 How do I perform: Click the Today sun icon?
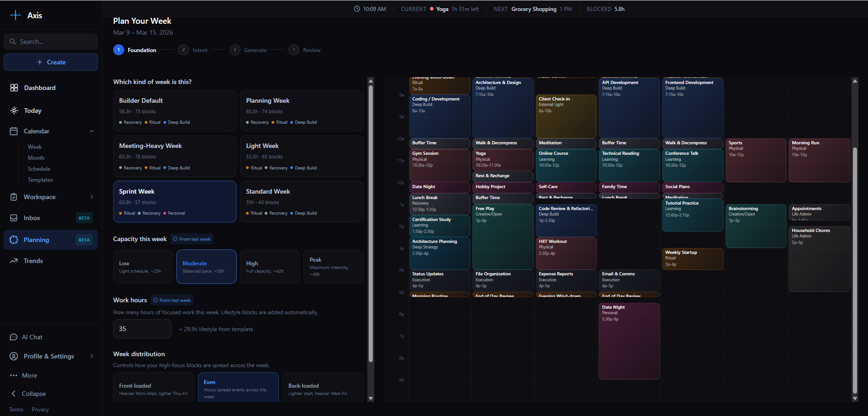[x=14, y=111]
